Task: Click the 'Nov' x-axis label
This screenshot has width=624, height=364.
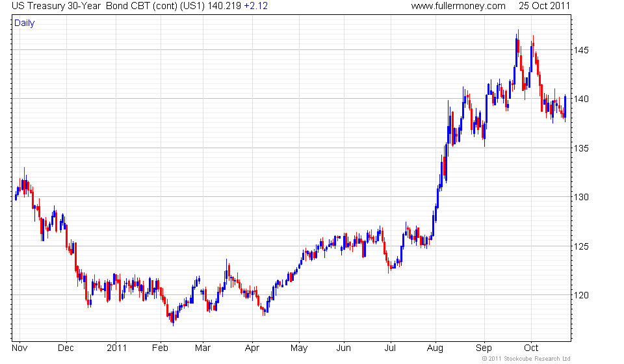Action: coord(19,348)
